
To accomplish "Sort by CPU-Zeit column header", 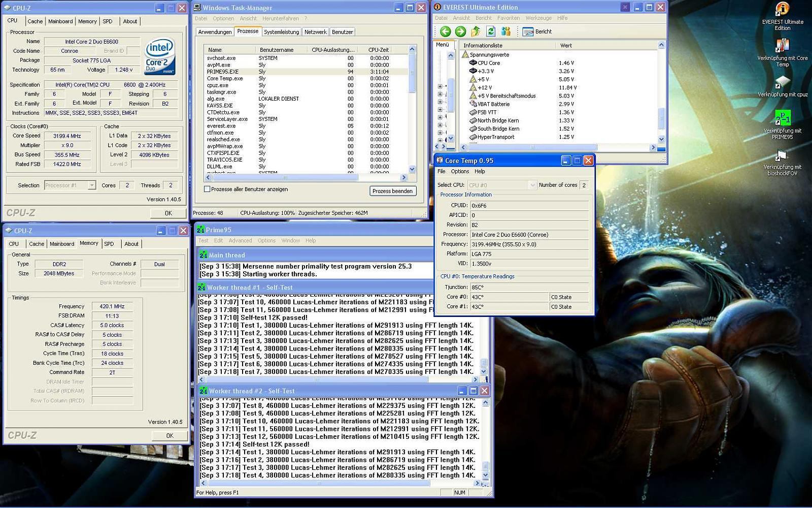I will (x=378, y=50).
